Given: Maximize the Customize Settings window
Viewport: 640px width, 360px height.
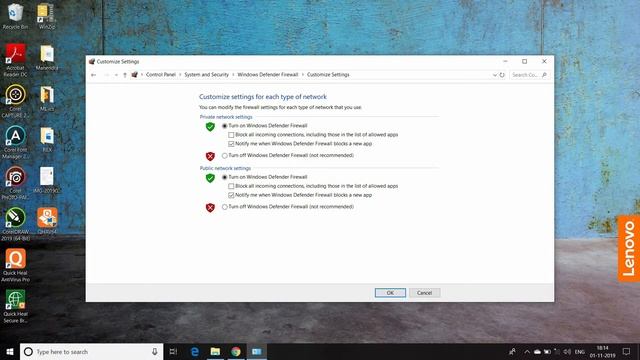Looking at the screenshot, I should coord(524,61).
